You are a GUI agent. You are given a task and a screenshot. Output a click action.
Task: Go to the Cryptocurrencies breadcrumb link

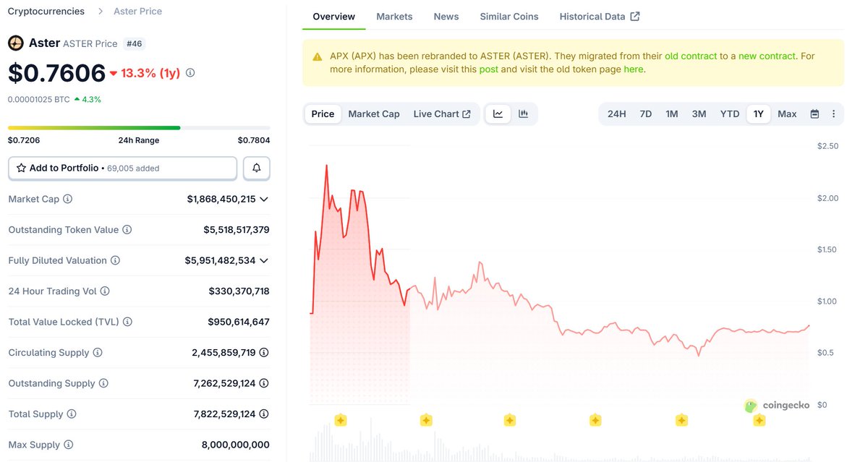point(46,12)
